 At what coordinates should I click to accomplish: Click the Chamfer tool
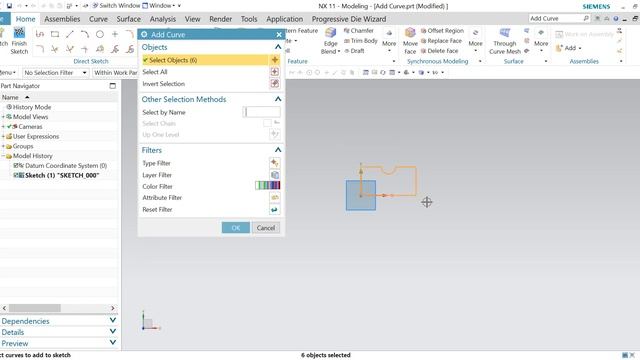[358, 31]
